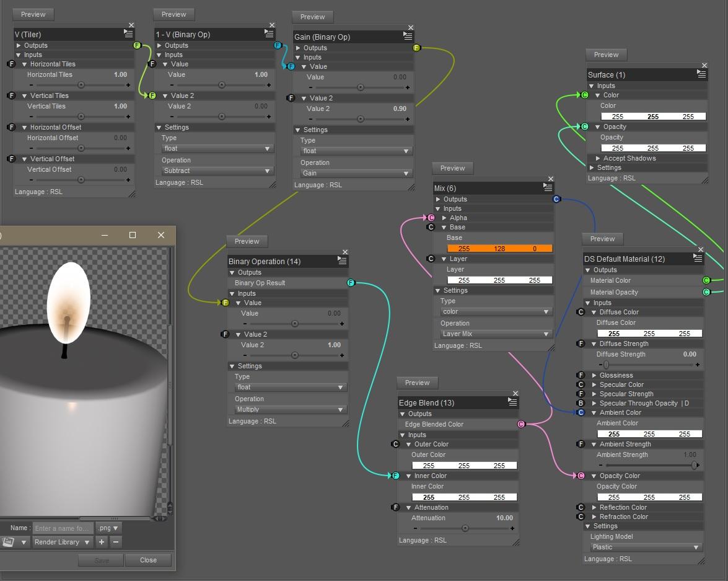
Task: Click the V (Tiler) Outputs float connector
Action: pyautogui.click(x=137, y=45)
